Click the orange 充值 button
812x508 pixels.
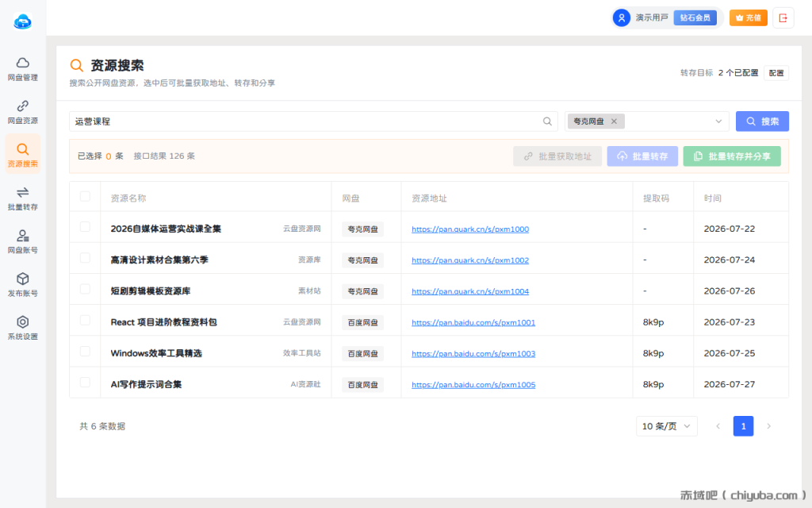749,18
